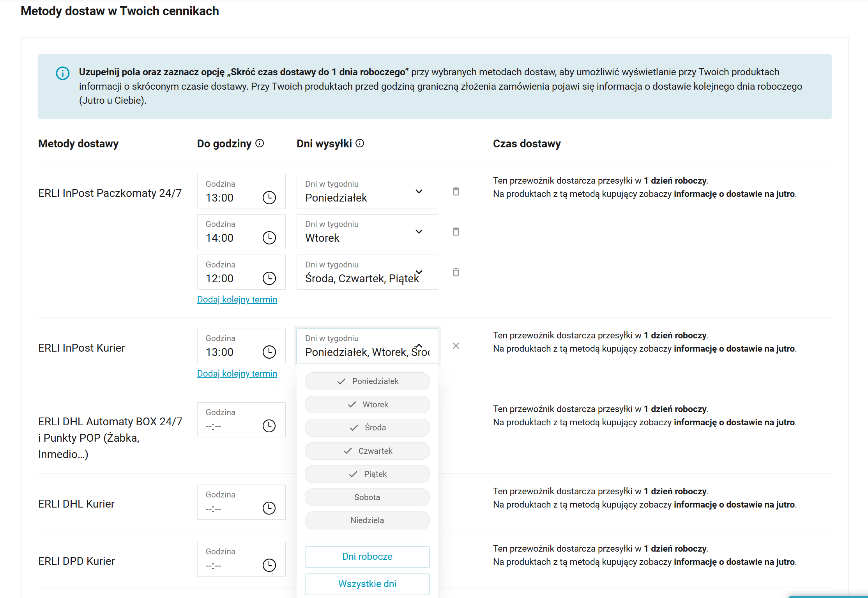Open the Wtorek weekday dropdown
The height and width of the screenshot is (598, 868).
tap(419, 232)
